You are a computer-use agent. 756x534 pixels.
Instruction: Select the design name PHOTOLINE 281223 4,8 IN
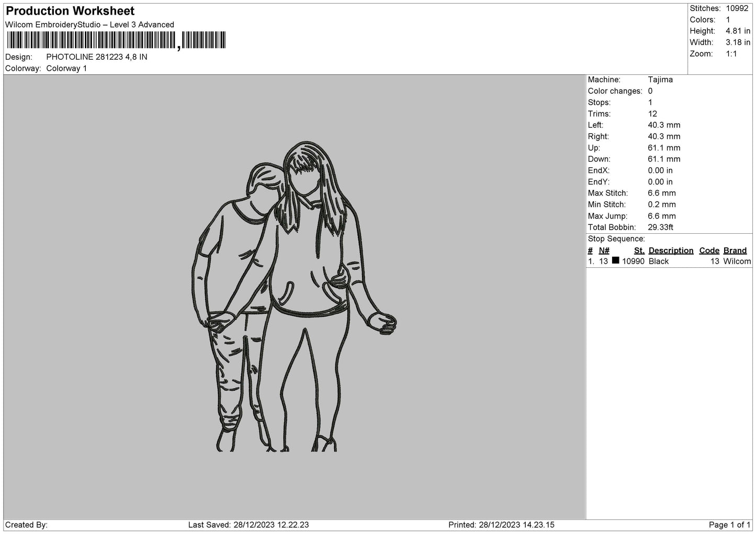tap(97, 57)
